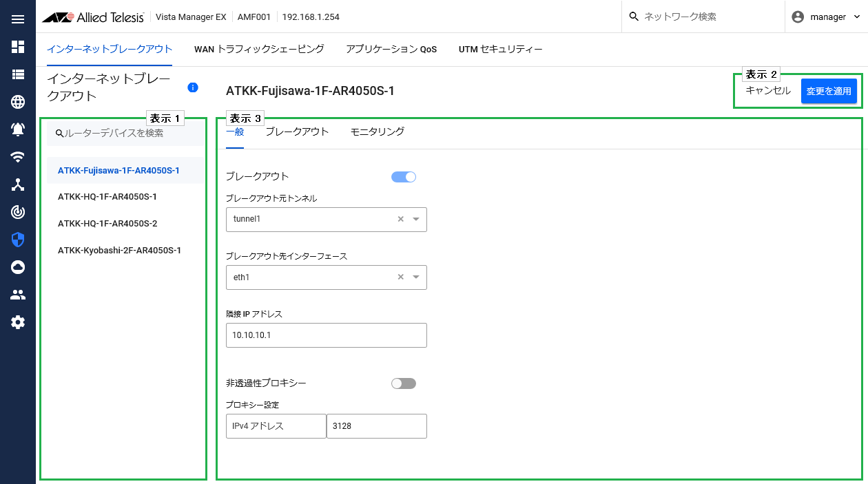Click the 隣接 IP アドレス field with 10.10.10.1

pyautogui.click(x=327, y=335)
